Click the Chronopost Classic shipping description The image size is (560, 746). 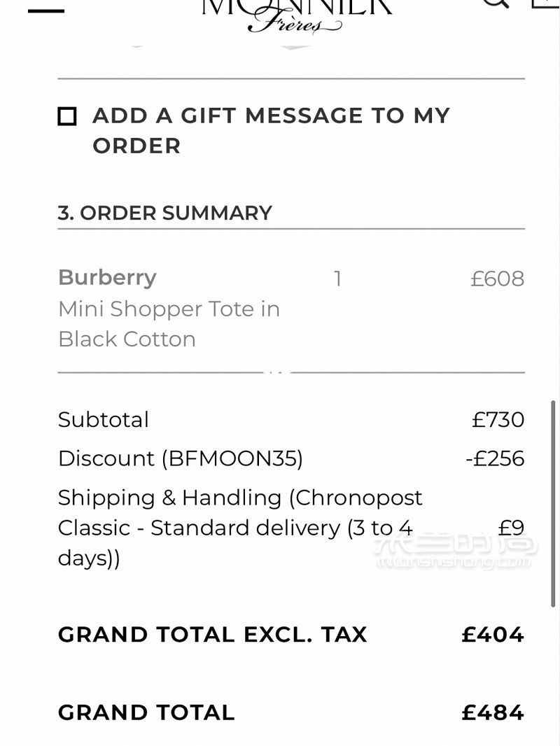tap(240, 528)
